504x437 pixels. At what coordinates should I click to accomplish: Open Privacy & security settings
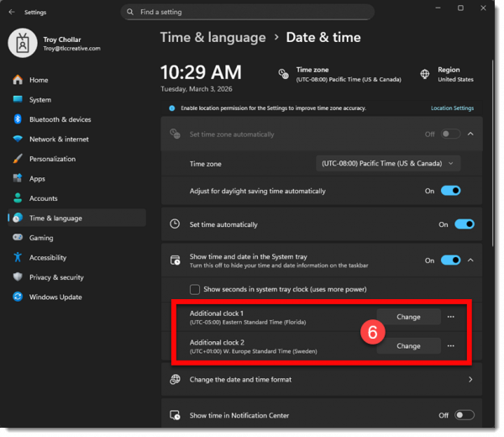pyautogui.click(x=56, y=277)
